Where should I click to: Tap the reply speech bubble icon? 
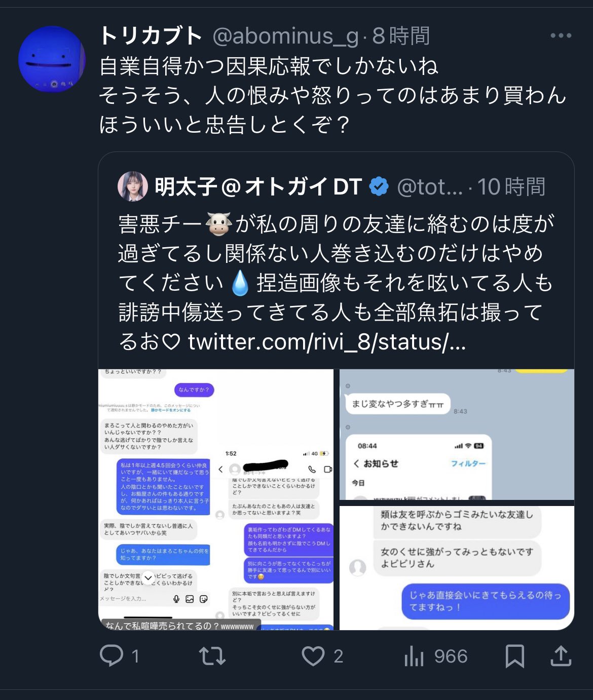pos(112,655)
